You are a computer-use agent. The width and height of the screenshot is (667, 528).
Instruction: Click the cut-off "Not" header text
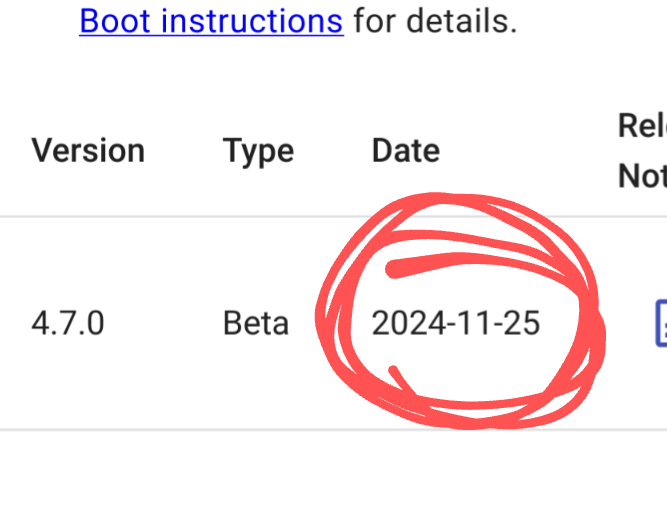[x=642, y=176]
